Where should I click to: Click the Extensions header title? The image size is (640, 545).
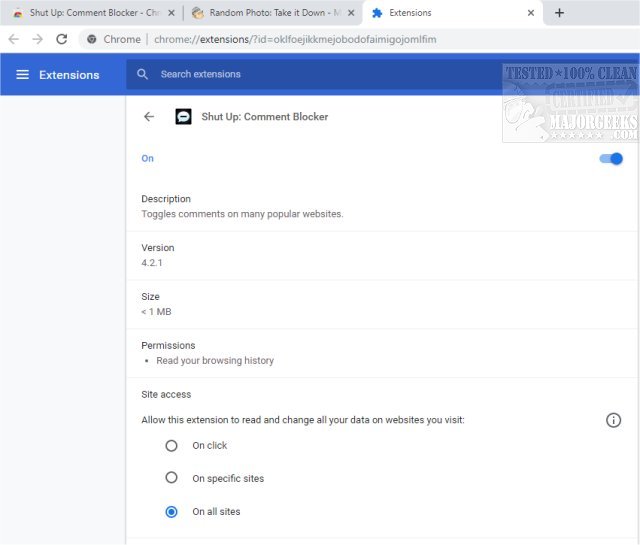[x=69, y=75]
